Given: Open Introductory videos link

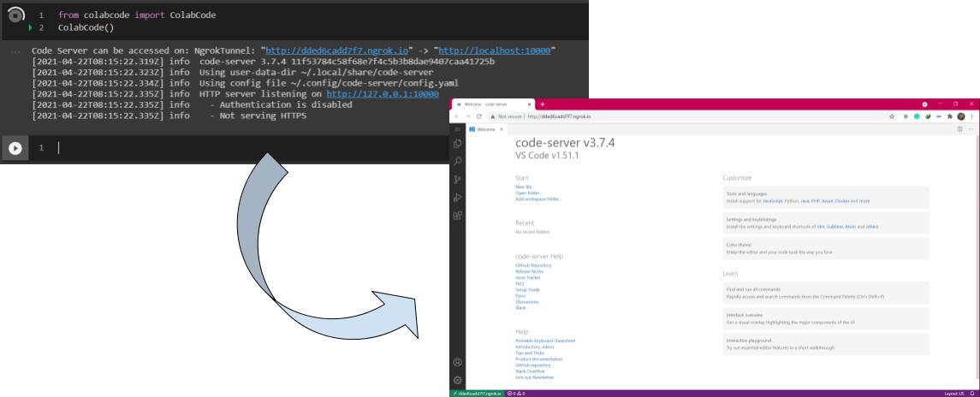Looking at the screenshot, I should click(534, 347).
